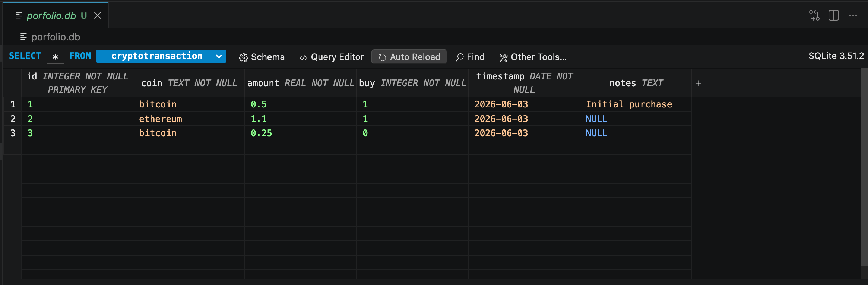Toggle Auto Reload
This screenshot has height=285, width=868.
(x=409, y=57)
